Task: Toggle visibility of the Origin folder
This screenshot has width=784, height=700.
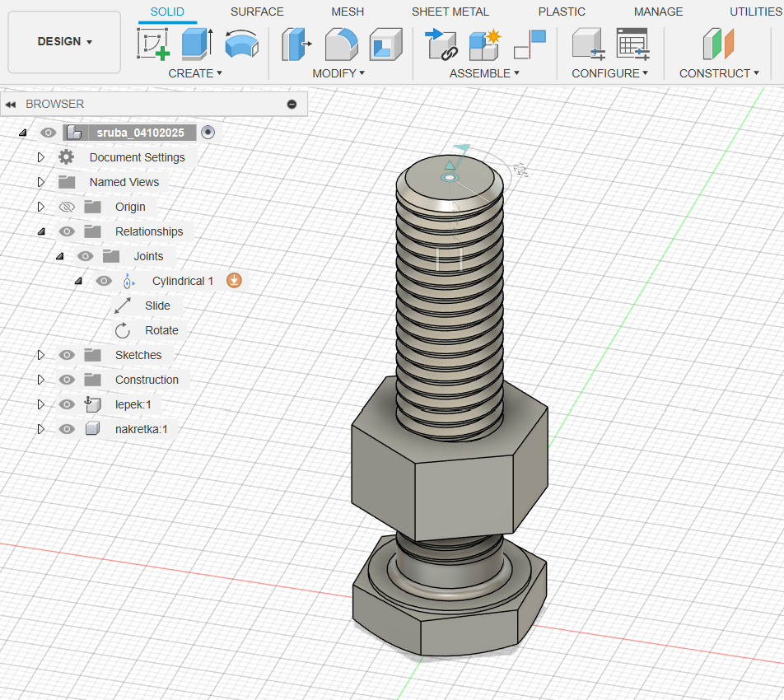Action: (68, 207)
